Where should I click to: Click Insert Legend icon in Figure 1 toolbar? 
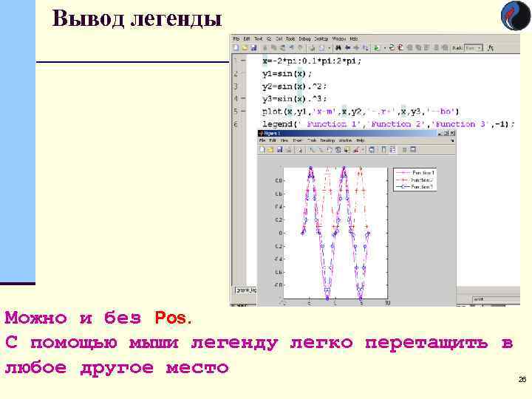tap(392, 149)
